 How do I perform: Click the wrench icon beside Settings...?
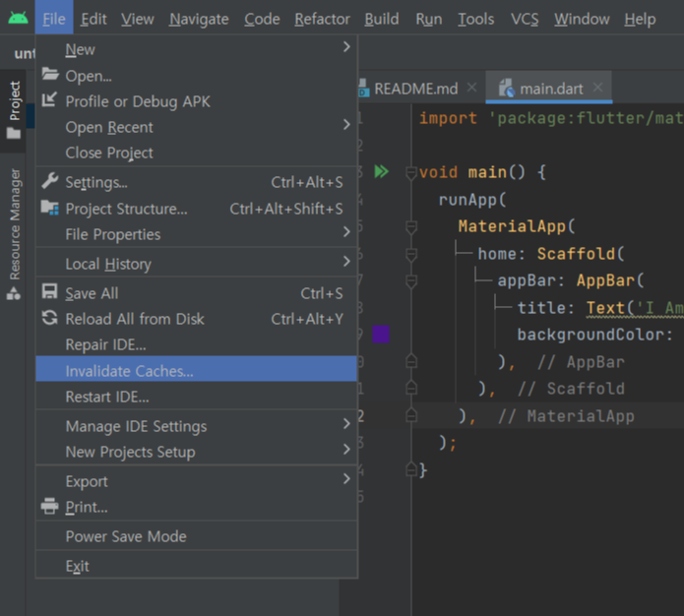click(x=50, y=181)
